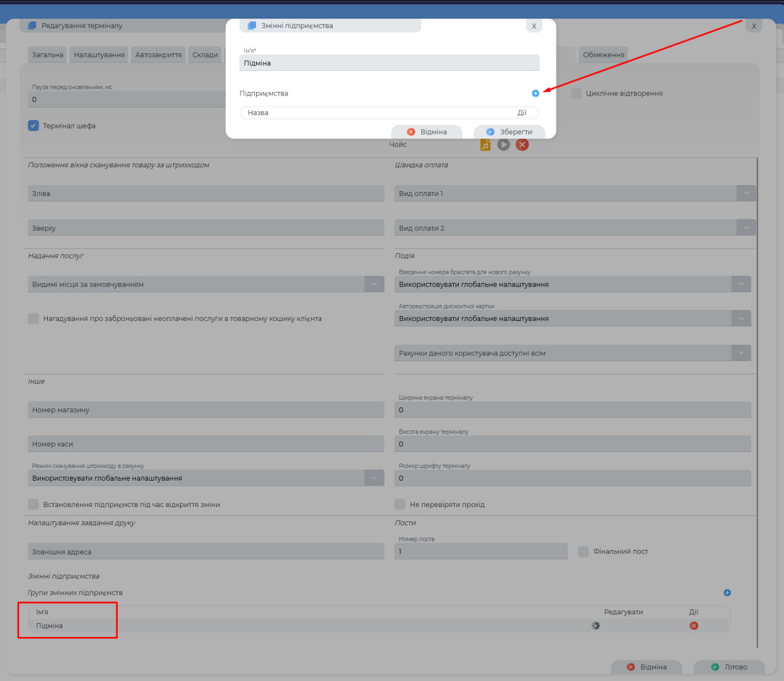
Task: Click the Ім'я input field containing Підміна
Action: point(390,63)
